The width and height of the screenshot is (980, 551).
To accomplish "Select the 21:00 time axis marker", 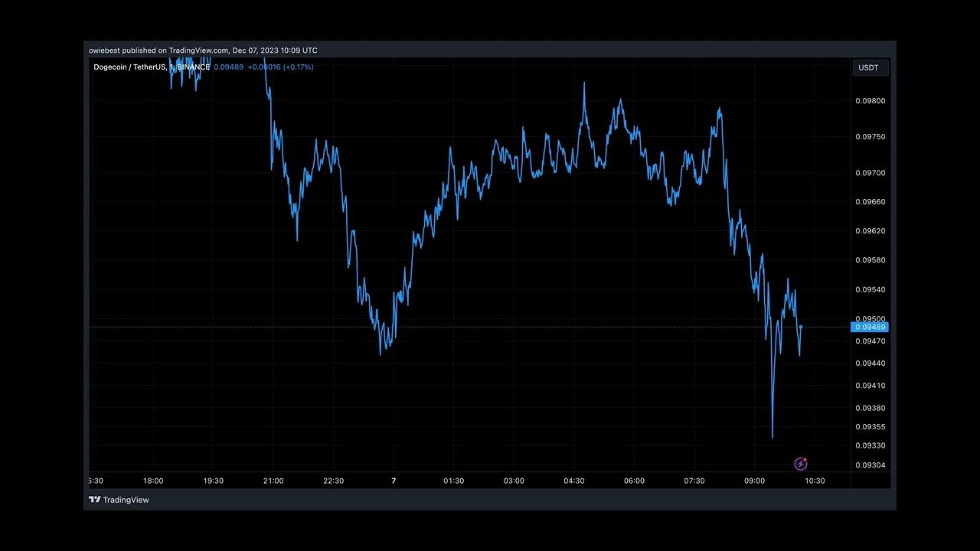I will pos(273,481).
